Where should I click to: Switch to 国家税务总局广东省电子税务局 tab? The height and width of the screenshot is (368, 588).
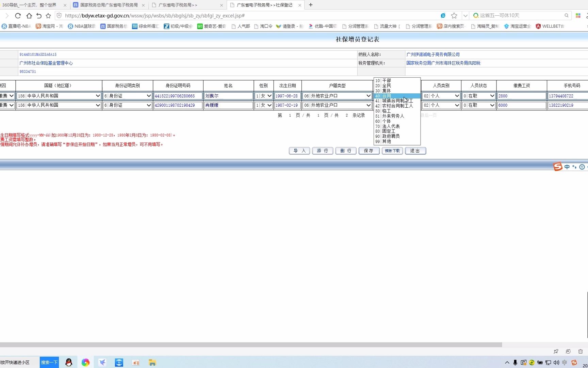[109, 5]
